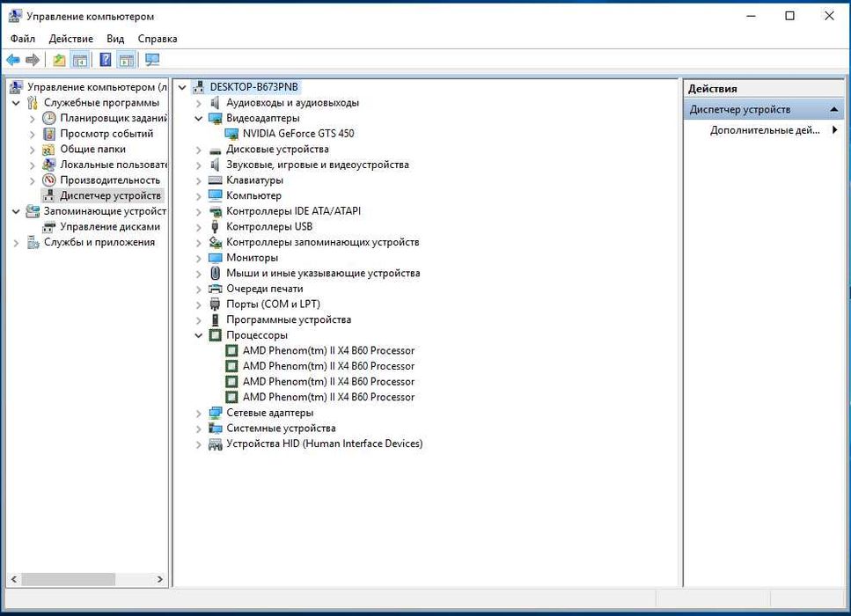Screen dimensions: 851x616
Task: Open Help via blue question mark icon
Action: tap(106, 60)
